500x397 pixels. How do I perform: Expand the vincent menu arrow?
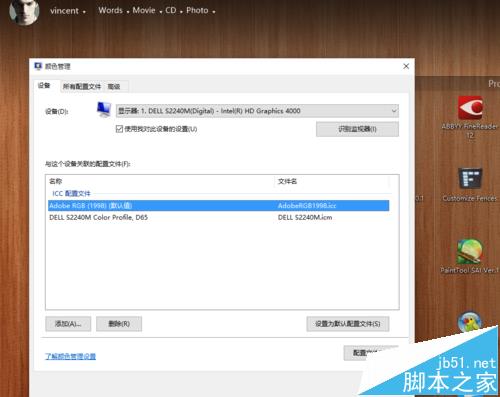click(84, 12)
